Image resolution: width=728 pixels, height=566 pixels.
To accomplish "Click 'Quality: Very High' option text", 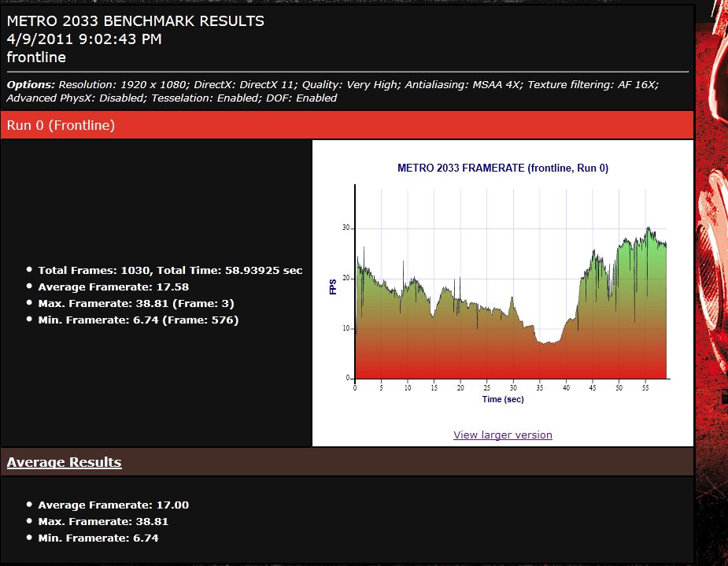I will 349,84.
